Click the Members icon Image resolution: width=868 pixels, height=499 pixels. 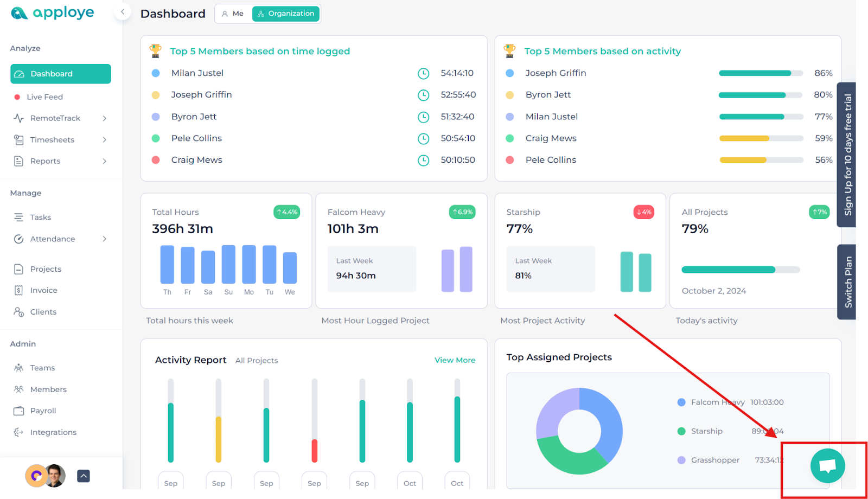pyautogui.click(x=18, y=389)
